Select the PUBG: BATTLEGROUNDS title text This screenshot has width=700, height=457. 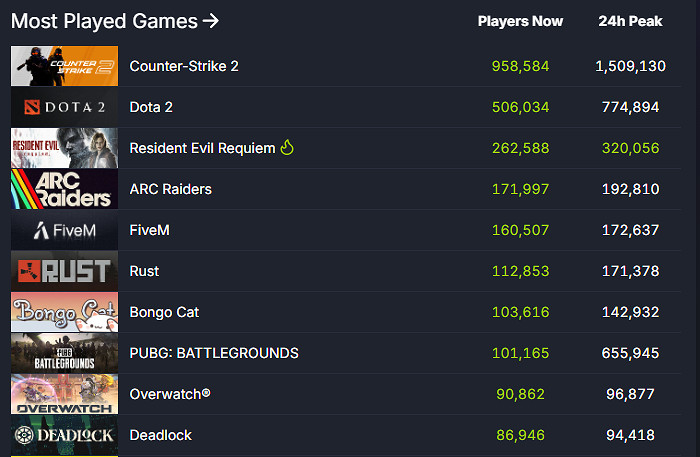click(214, 353)
